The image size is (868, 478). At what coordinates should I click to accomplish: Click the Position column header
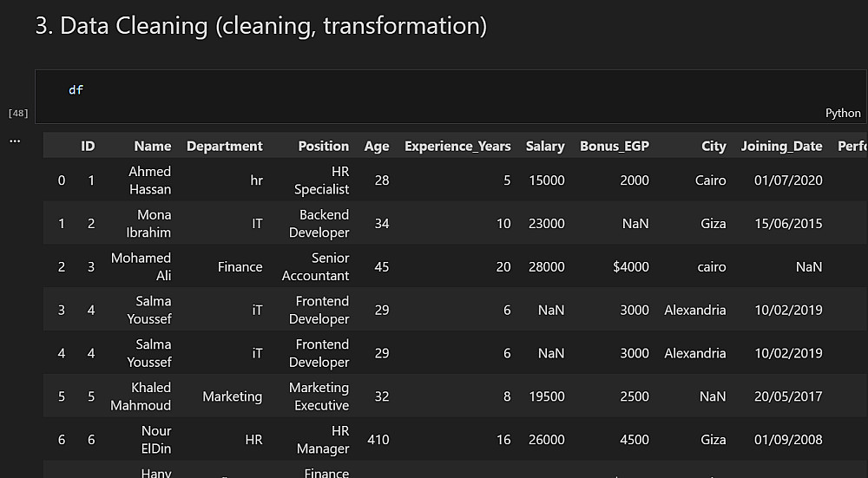323,146
